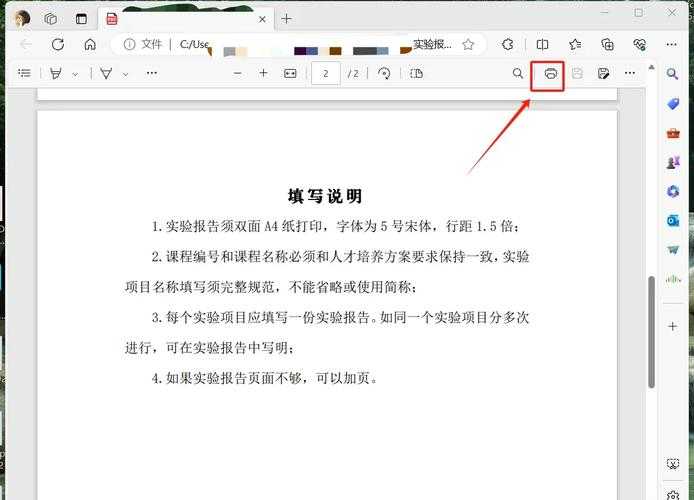Open sidebar paper plane Drop icon
Image resolution: width=694 pixels, height=500 pixels.
click(673, 250)
